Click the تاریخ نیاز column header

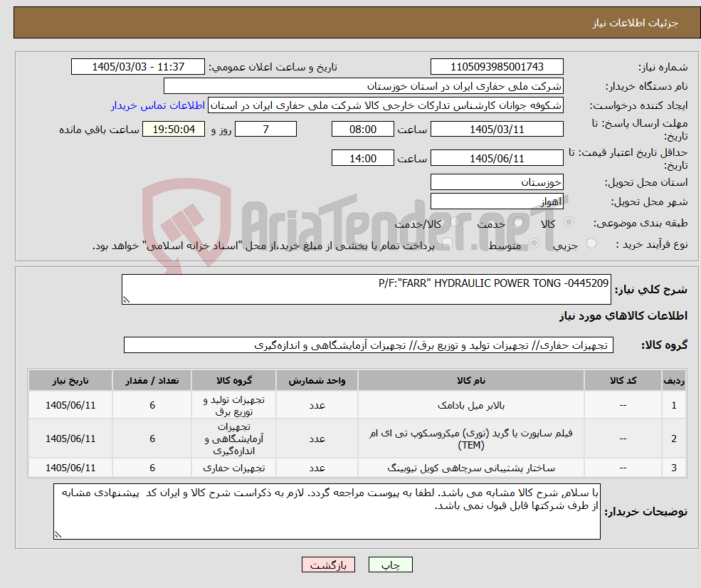(70, 381)
